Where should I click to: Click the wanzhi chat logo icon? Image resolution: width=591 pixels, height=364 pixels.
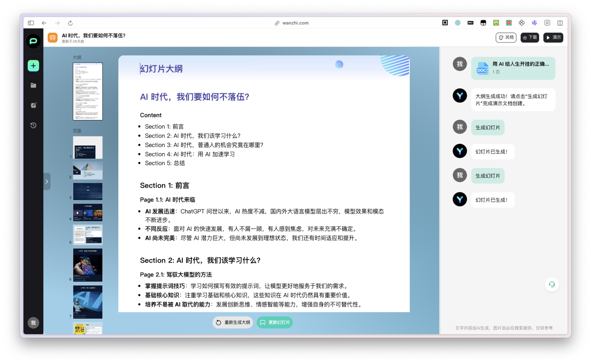(33, 41)
